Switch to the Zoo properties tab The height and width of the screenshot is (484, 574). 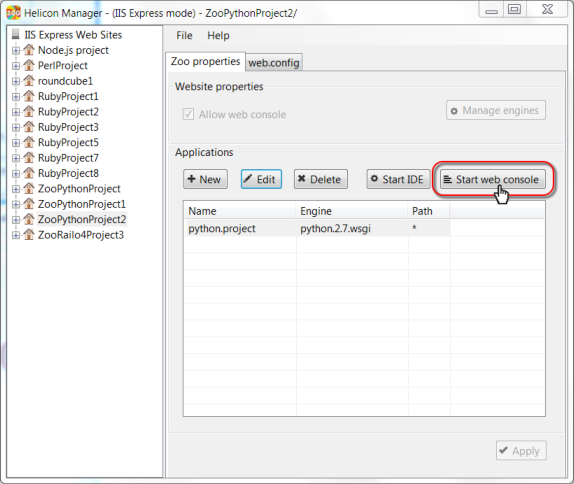tap(205, 61)
